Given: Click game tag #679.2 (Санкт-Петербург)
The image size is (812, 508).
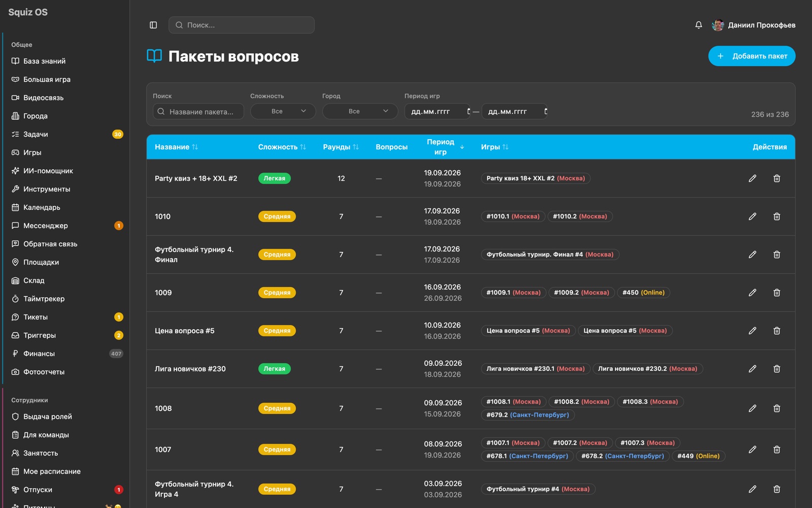Looking at the screenshot, I should coord(528,415).
